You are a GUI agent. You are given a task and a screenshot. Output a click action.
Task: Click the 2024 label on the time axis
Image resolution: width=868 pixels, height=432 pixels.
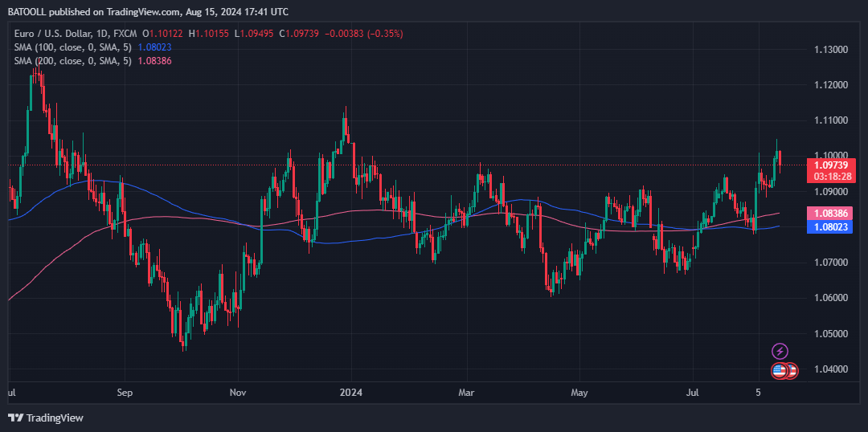[350, 393]
